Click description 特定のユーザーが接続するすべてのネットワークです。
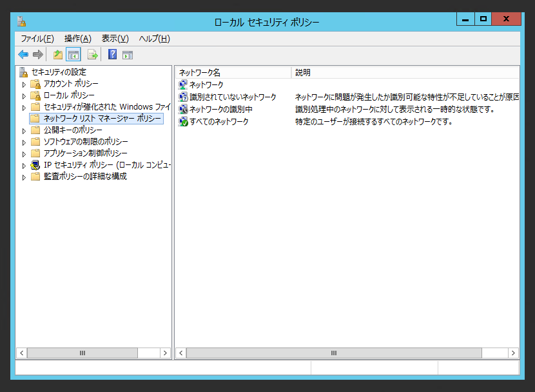This screenshot has width=535, height=392. pyautogui.click(x=374, y=121)
